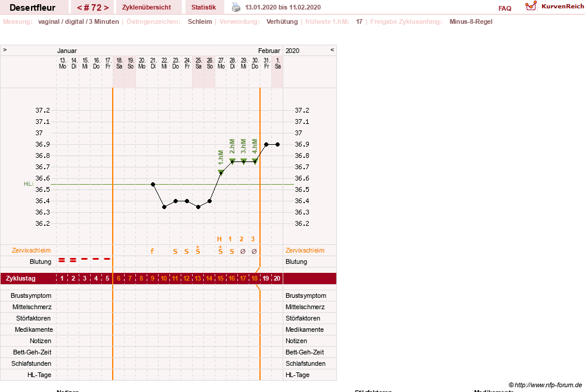This screenshot has height=392, width=585.
Task: Click the Ø mucus symbol on cycle day 17
Action: coord(243,251)
